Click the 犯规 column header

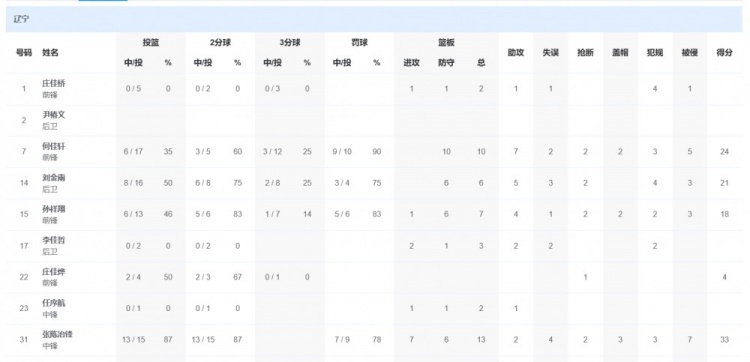(655, 53)
